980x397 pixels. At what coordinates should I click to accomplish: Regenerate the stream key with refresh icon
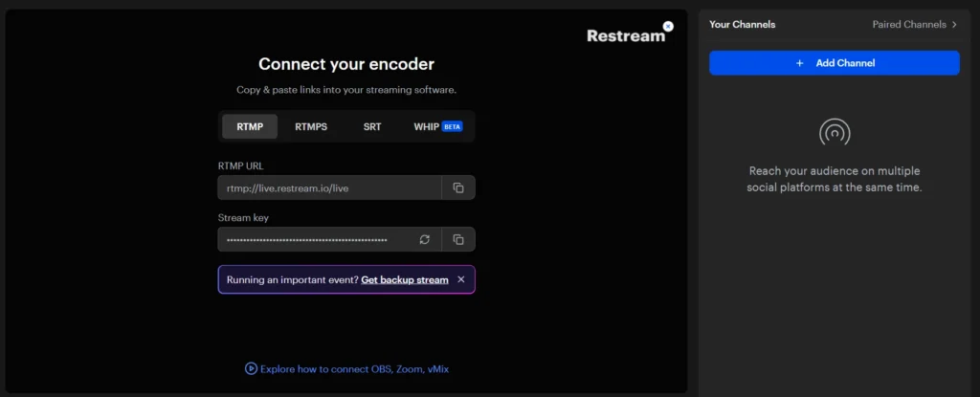pyautogui.click(x=425, y=239)
